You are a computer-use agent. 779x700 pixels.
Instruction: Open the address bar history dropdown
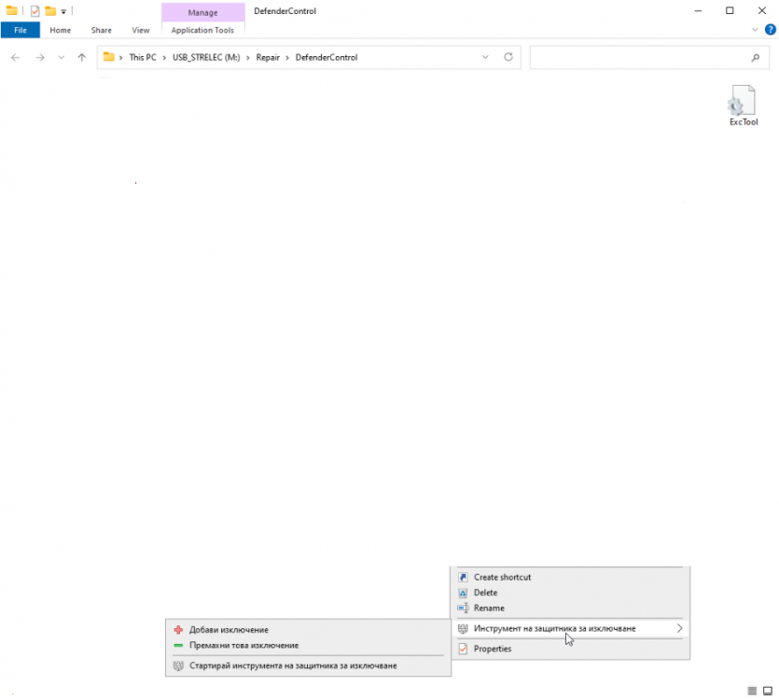click(x=485, y=58)
